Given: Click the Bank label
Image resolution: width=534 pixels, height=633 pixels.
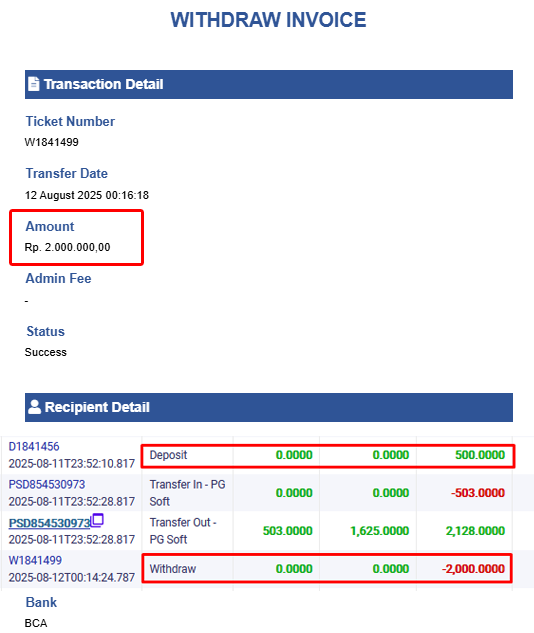Looking at the screenshot, I should tap(41, 602).
